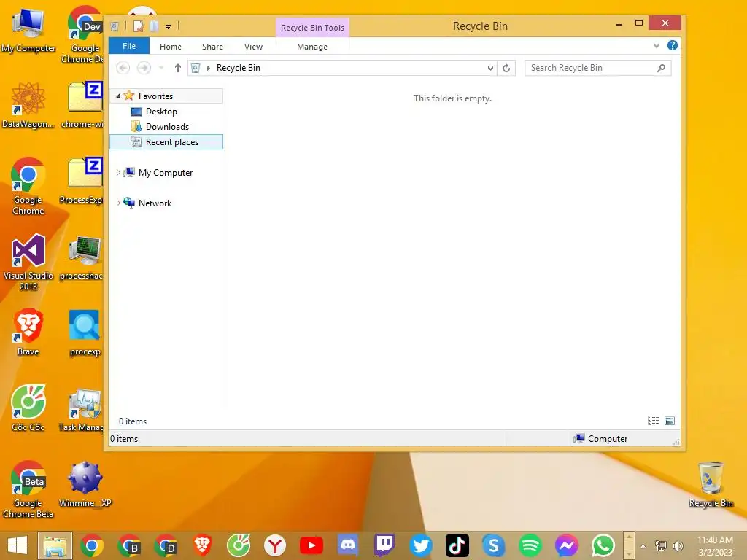Open Messenger from the taskbar
Viewport: 747px width, 560px height.
click(x=566, y=545)
